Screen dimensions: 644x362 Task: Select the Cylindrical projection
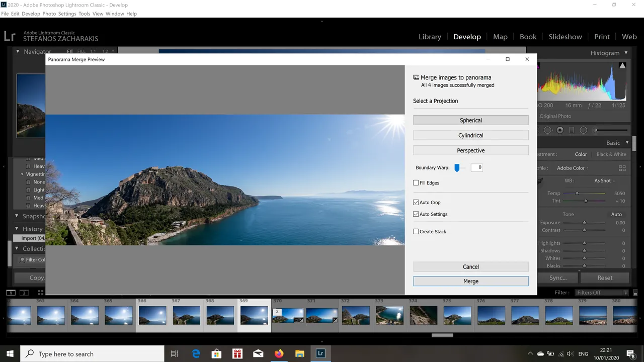(470, 135)
